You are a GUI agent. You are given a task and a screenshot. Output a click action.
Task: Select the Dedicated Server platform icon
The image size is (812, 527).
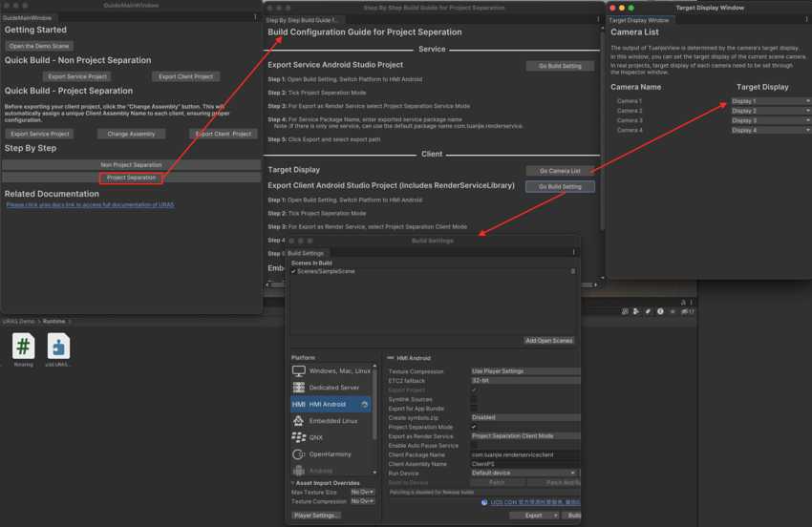click(x=299, y=388)
